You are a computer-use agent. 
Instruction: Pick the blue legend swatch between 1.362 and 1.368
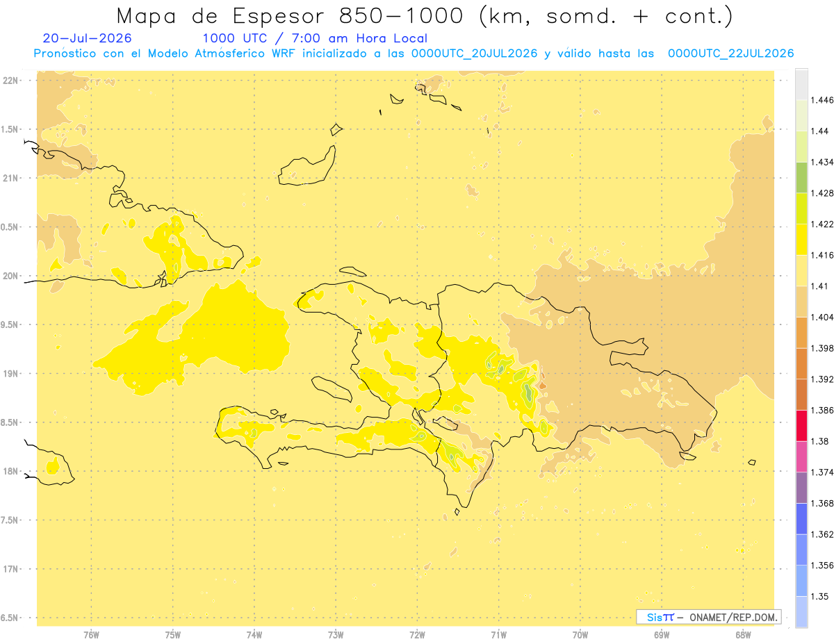801,518
